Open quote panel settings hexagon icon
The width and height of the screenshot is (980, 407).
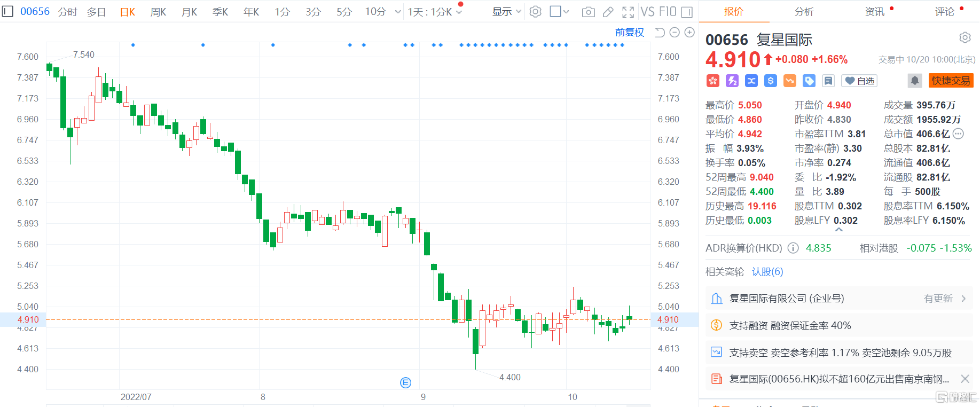point(965,37)
